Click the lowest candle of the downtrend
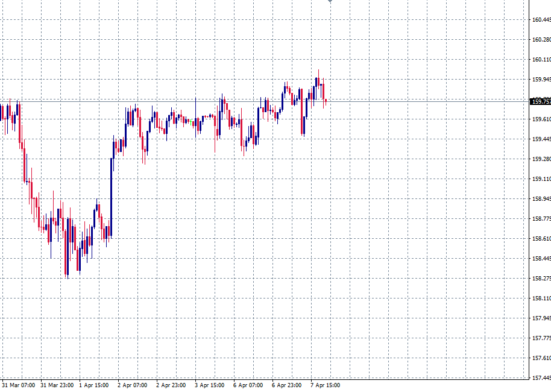 click(68, 265)
